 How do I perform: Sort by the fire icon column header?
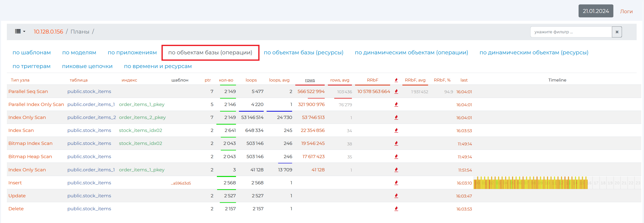pos(396,80)
